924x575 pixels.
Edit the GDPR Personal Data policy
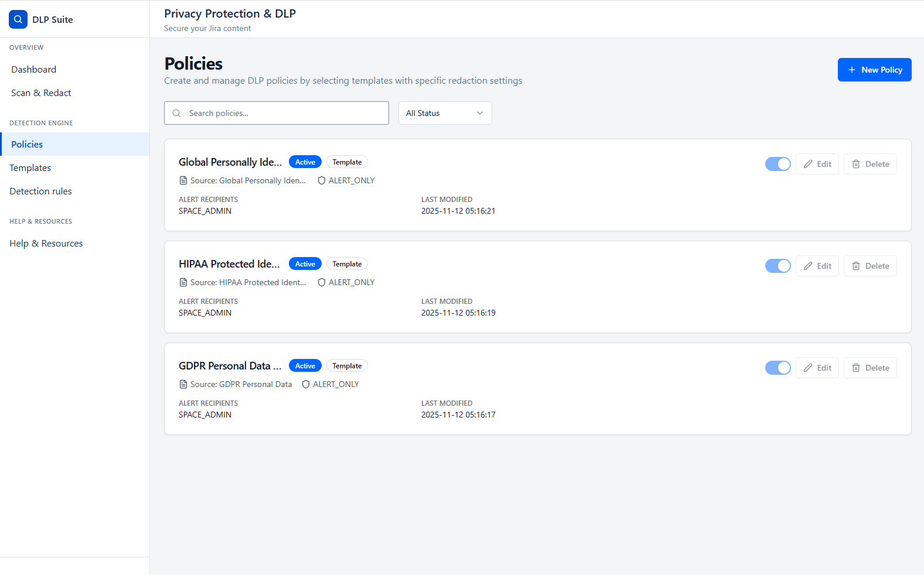(817, 368)
